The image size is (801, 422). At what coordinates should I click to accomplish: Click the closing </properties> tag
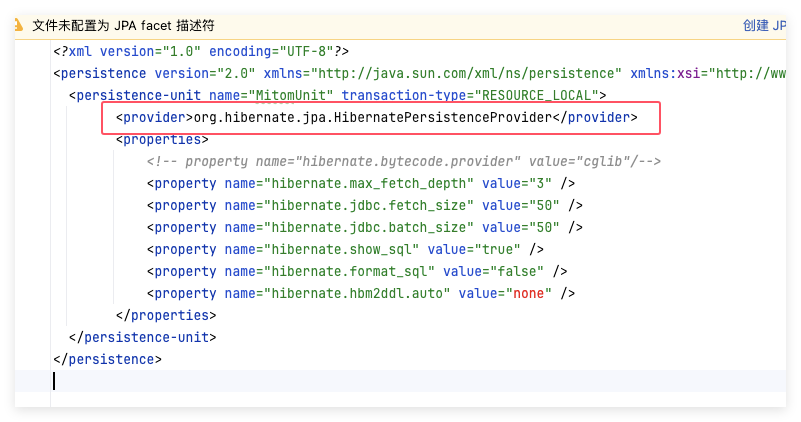(x=166, y=315)
